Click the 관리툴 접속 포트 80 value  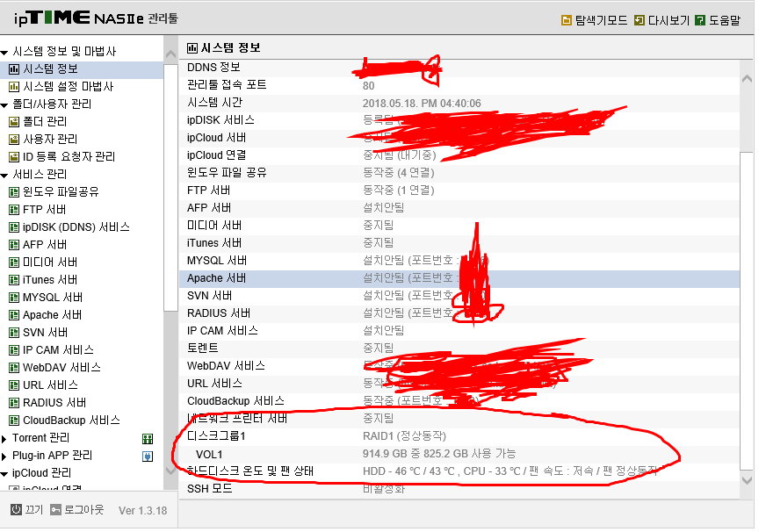[369, 86]
